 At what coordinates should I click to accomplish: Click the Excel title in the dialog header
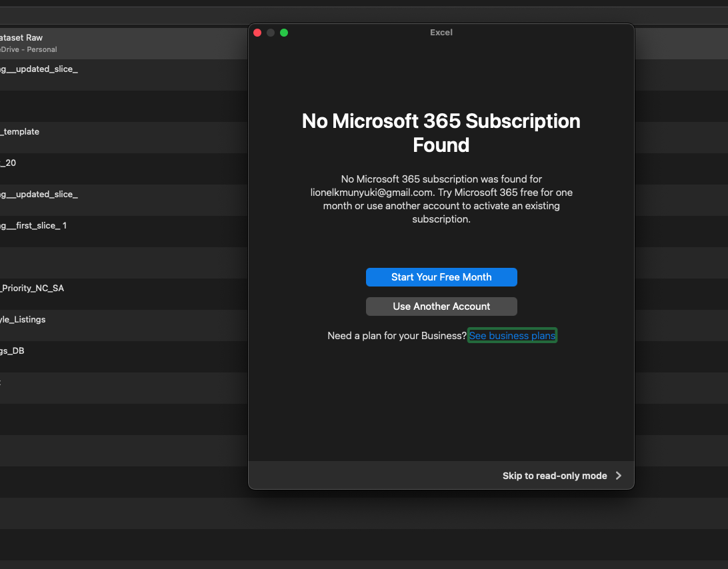point(441,32)
